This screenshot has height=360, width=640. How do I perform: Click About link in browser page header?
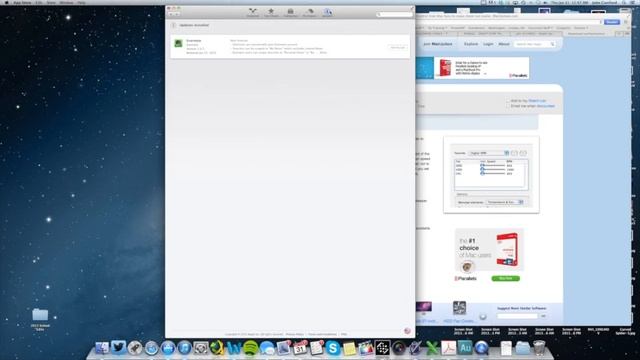pyautogui.click(x=504, y=44)
